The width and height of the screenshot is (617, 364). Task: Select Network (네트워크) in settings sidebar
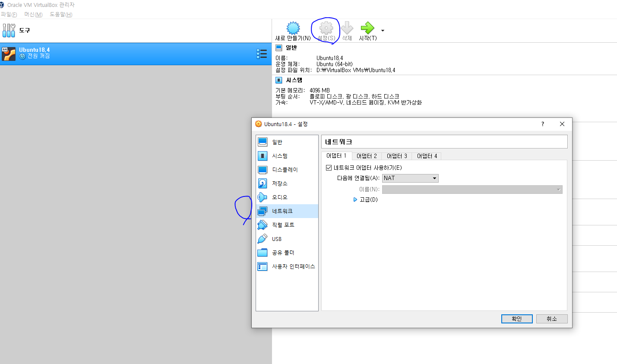pos(287,211)
